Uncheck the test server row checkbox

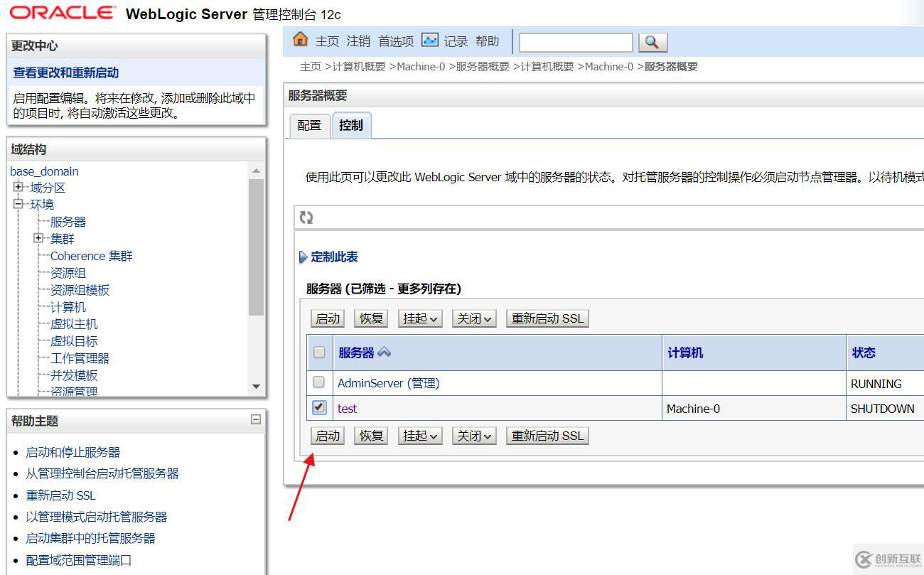pos(319,407)
